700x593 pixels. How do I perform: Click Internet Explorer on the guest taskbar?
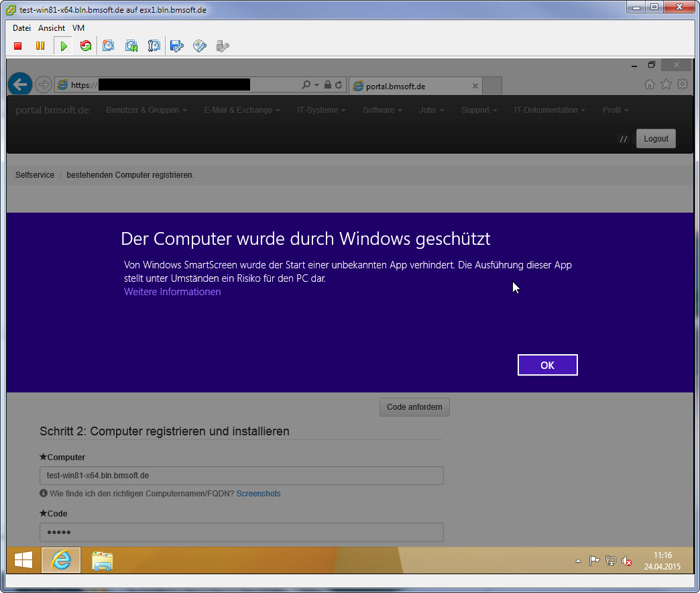pos(61,560)
